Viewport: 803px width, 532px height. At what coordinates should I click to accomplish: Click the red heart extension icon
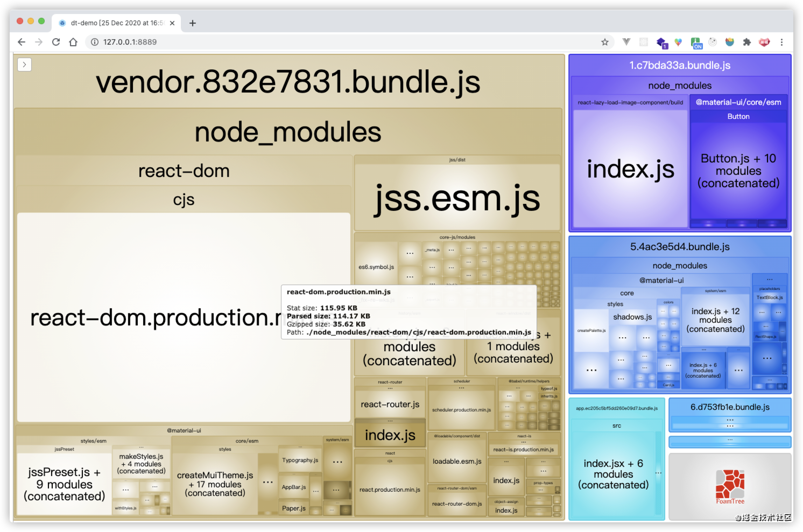tap(764, 42)
